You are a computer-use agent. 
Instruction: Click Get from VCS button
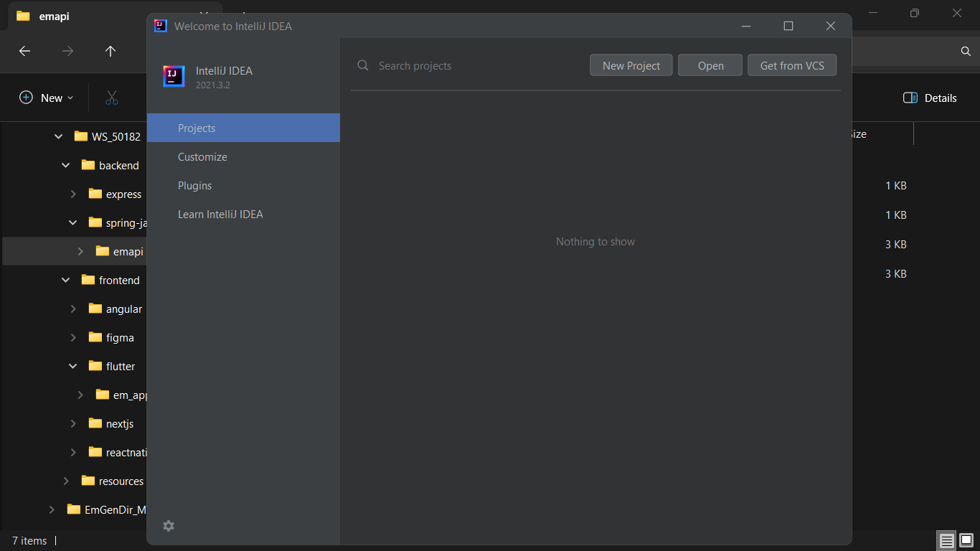[792, 65]
